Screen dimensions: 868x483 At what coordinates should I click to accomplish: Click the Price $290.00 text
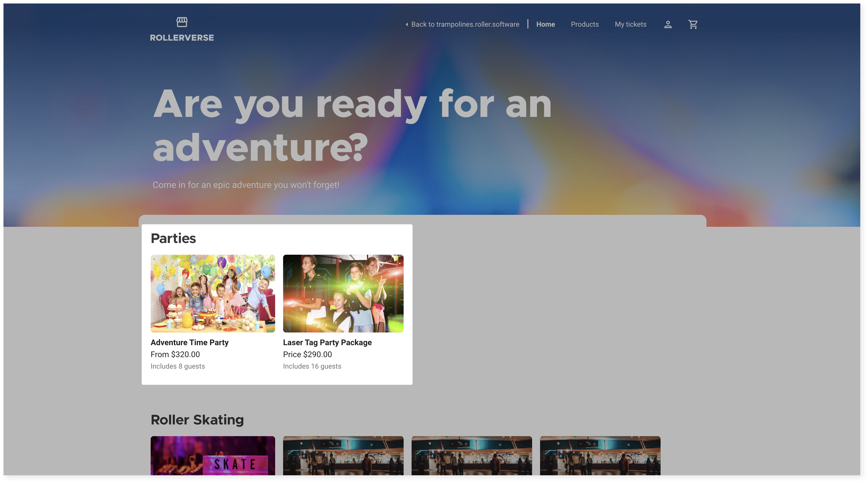[307, 354]
